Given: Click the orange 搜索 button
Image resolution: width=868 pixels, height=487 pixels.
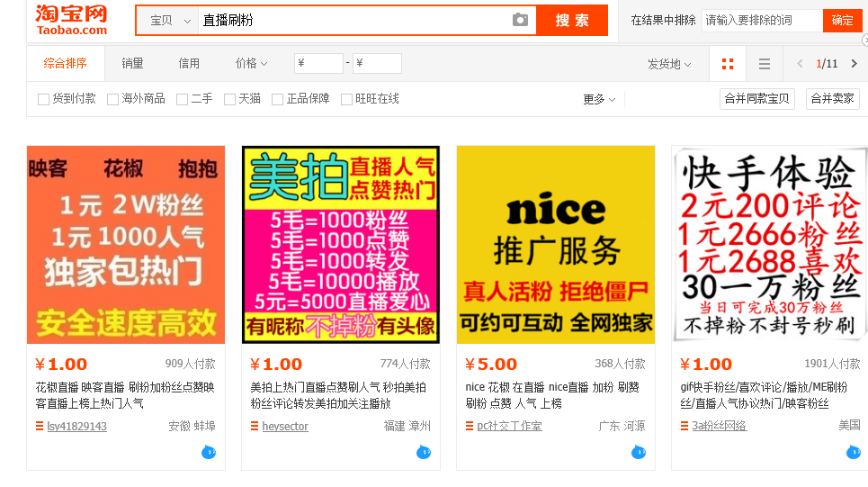Looking at the screenshot, I should (x=572, y=21).
